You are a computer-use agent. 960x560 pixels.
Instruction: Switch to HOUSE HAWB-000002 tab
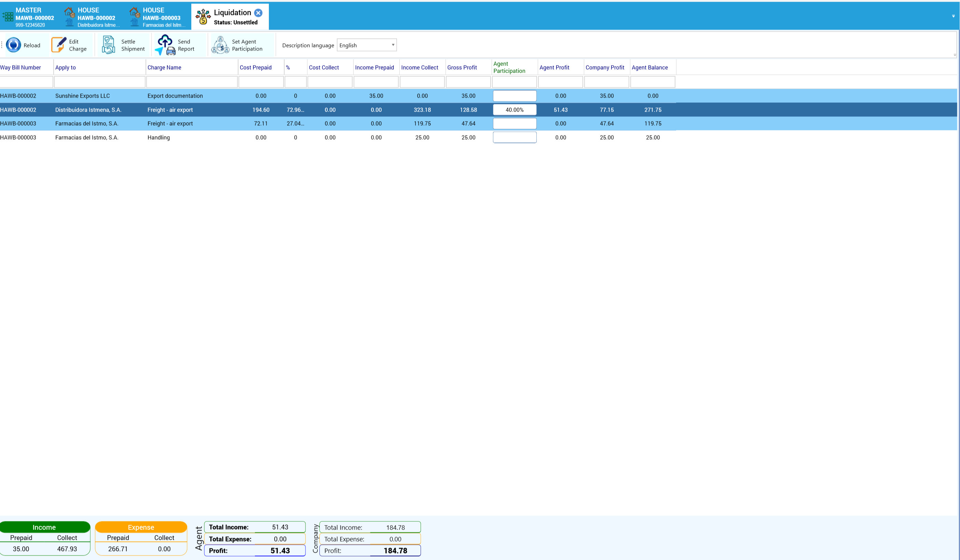pyautogui.click(x=93, y=17)
